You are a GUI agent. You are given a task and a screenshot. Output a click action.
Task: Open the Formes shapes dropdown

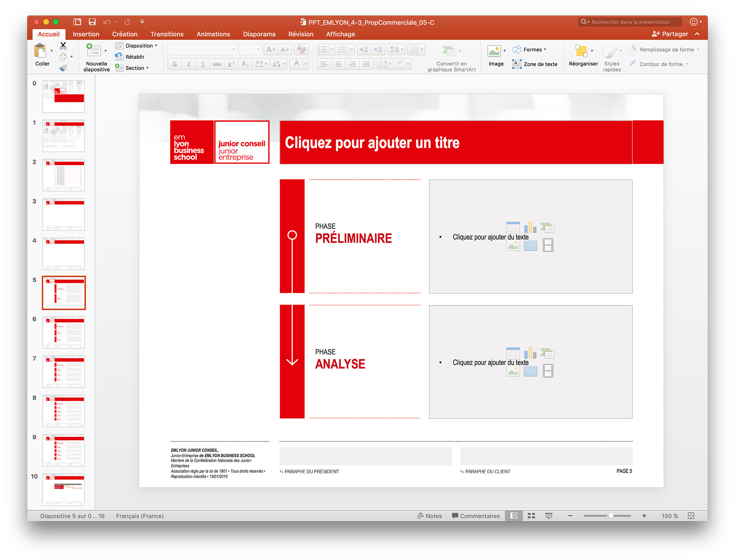point(529,49)
